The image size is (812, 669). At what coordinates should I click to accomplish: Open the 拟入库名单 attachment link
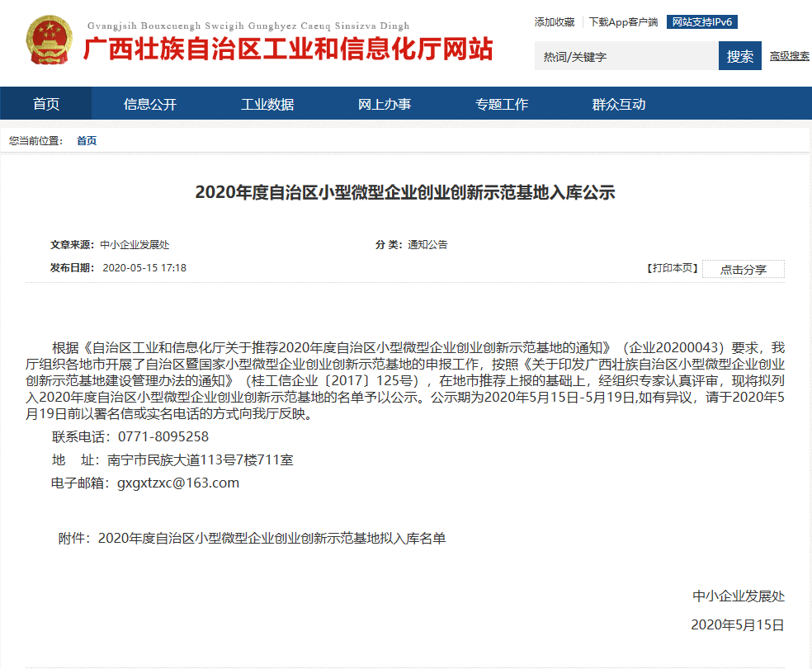[x=271, y=539]
